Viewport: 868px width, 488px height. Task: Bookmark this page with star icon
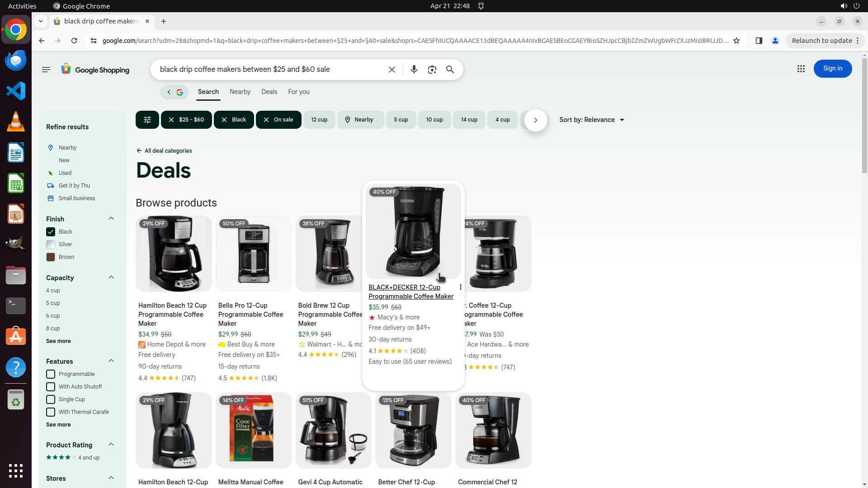click(x=736, y=41)
